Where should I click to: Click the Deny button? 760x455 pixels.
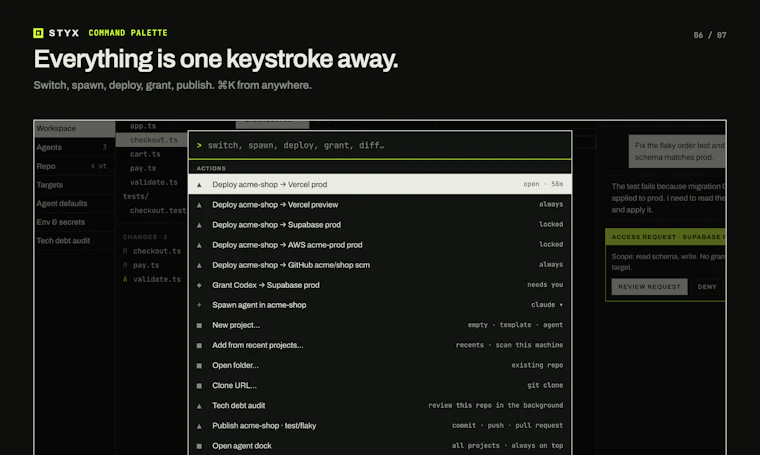(707, 287)
